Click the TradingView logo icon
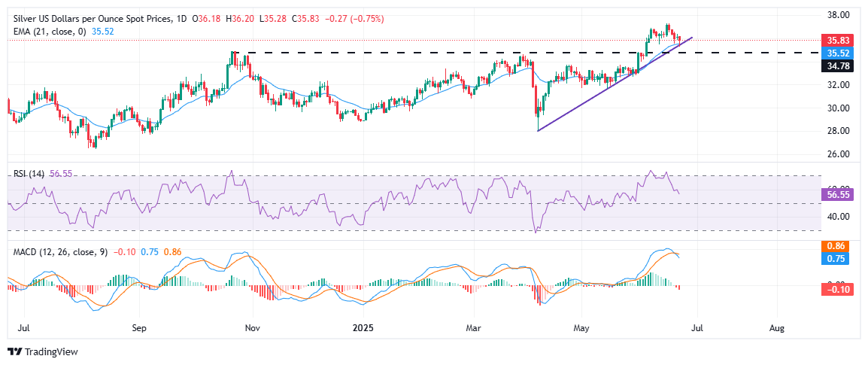Viewport: 868px width, 365px height. tap(14, 351)
